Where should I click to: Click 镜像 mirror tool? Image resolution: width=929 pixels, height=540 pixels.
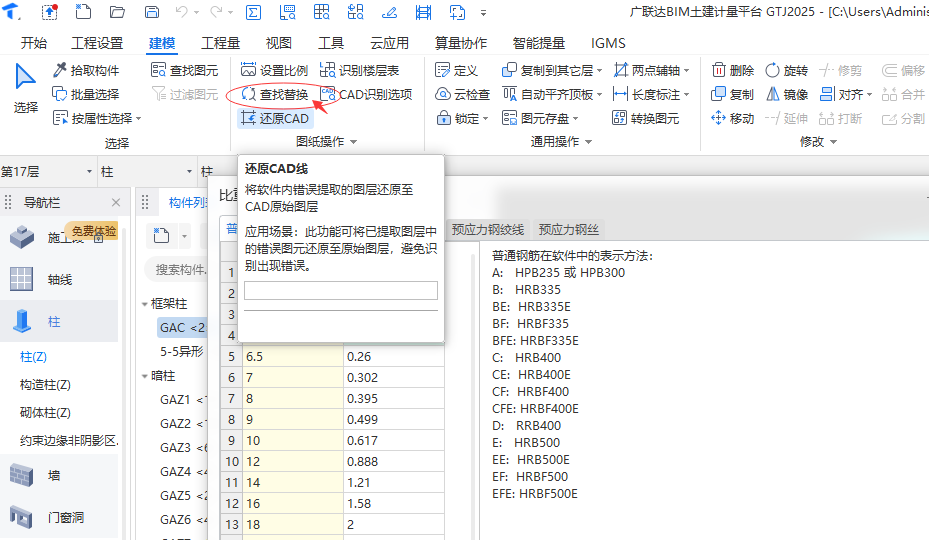[787, 94]
